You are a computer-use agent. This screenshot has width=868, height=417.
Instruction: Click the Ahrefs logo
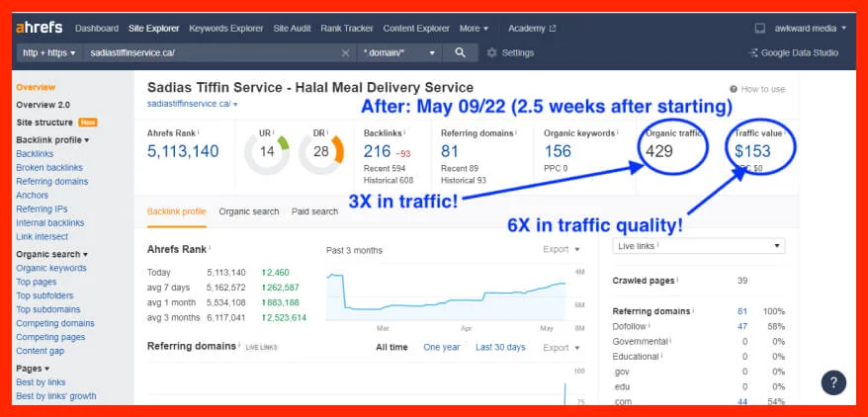tap(39, 28)
